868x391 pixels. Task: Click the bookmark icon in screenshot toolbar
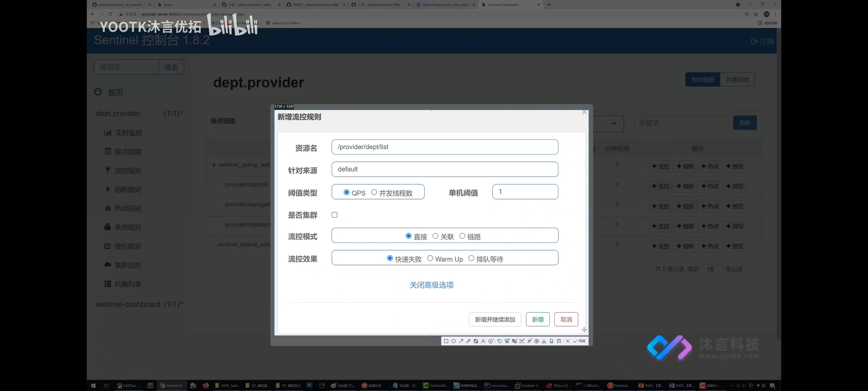pyautogui.click(x=559, y=341)
